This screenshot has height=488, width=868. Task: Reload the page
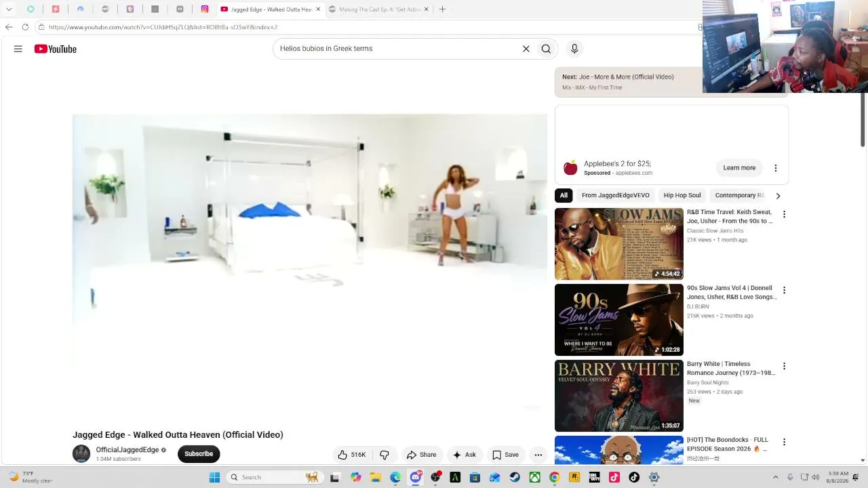point(25,27)
